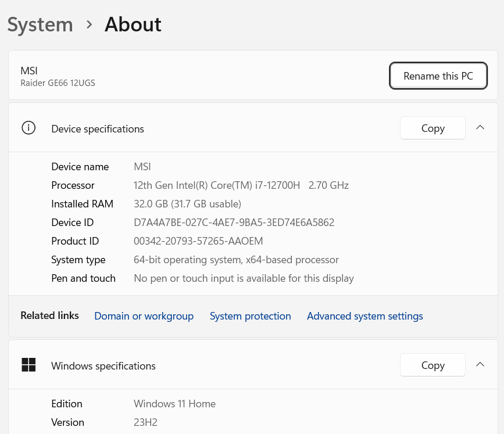Click Rename this PC button
The image size is (504, 434).
(438, 76)
